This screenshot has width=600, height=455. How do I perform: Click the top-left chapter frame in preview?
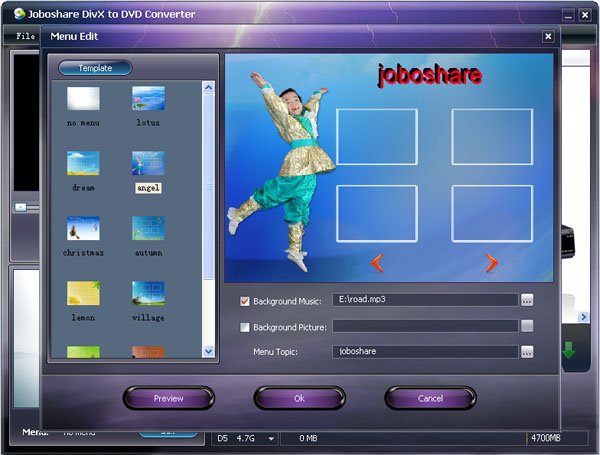click(x=377, y=137)
